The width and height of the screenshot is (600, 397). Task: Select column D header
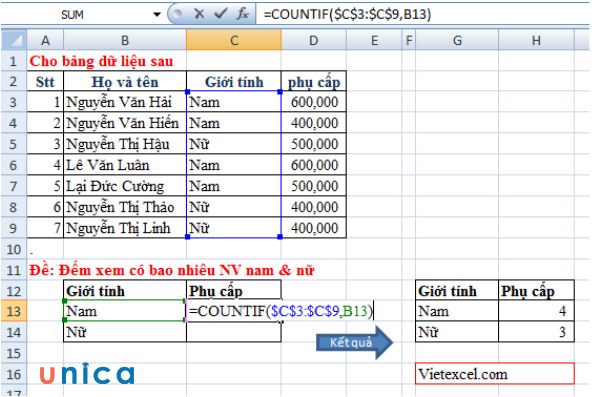[313, 40]
